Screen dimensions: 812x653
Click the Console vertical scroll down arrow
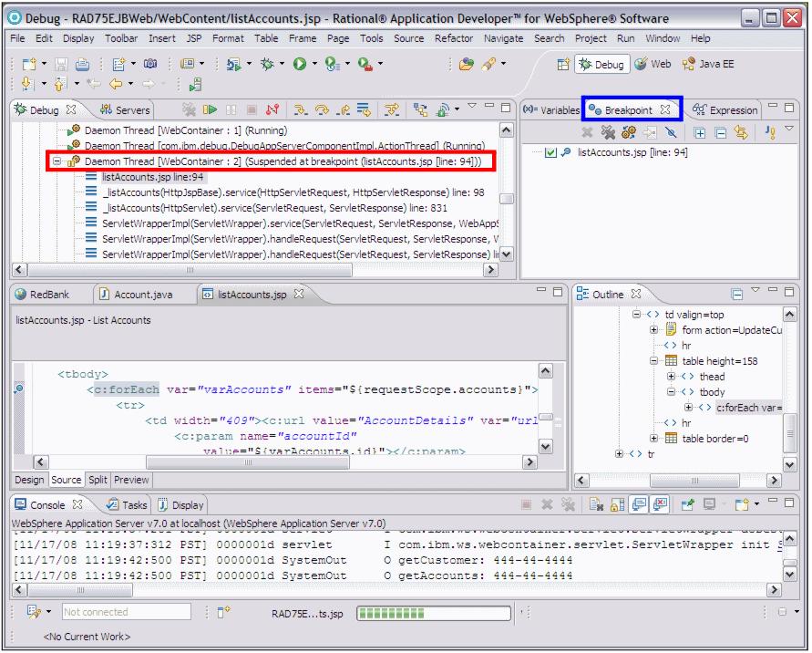[790, 575]
